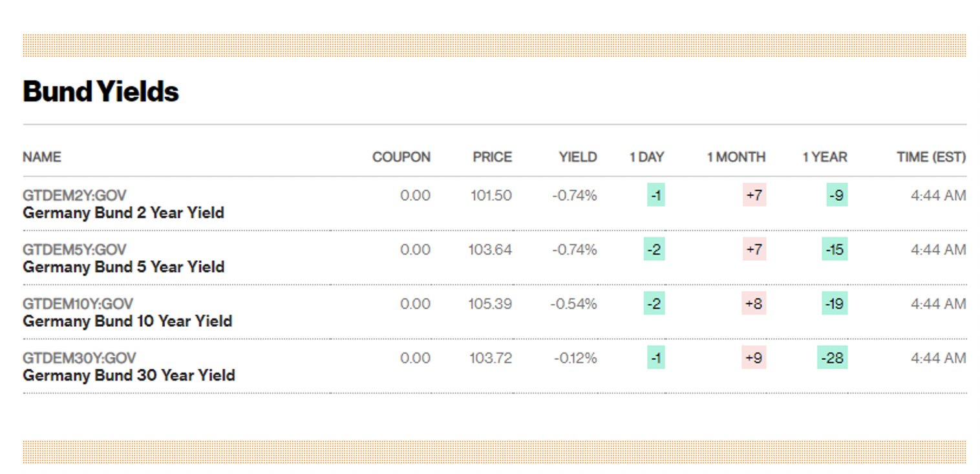Open the Germany Bund 30 Year Yield link
Viewport: 980px width, 474px height.
tap(128, 376)
